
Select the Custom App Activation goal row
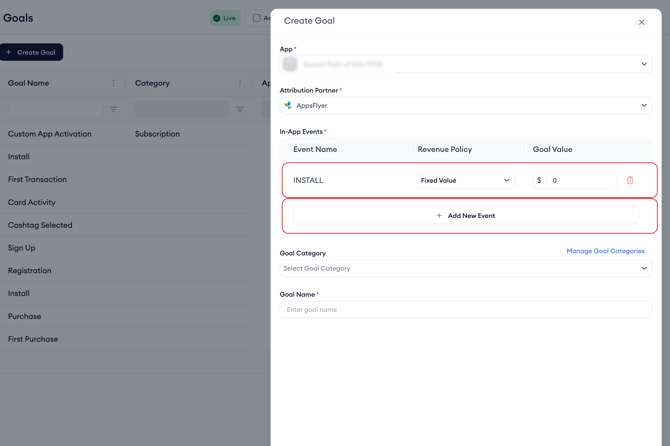pyautogui.click(x=50, y=134)
